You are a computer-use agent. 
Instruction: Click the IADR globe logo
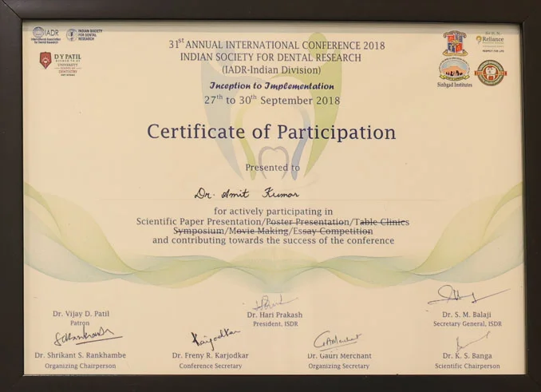[46, 35]
